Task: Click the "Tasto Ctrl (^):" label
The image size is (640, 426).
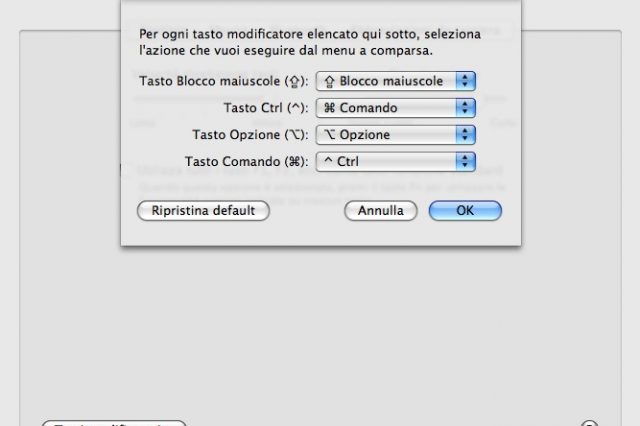Action: point(265,107)
